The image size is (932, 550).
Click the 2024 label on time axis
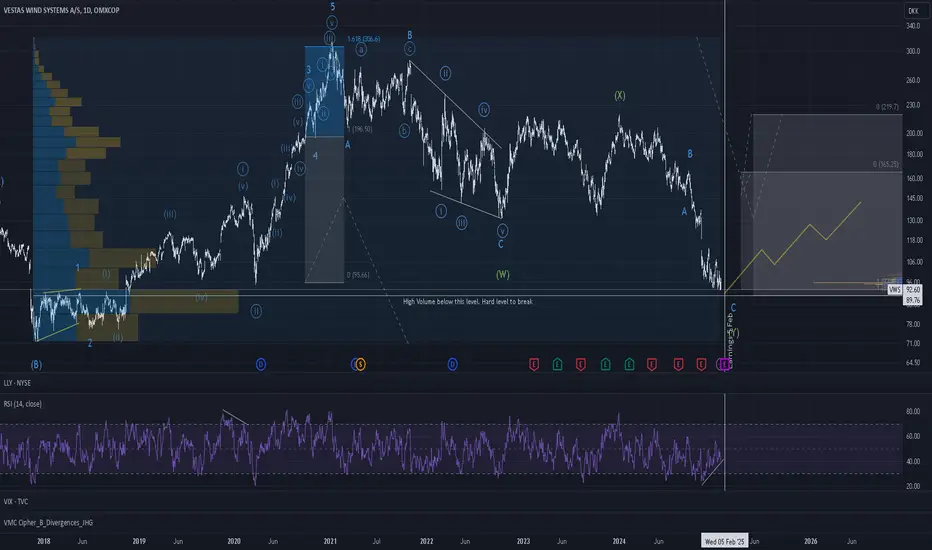619,541
